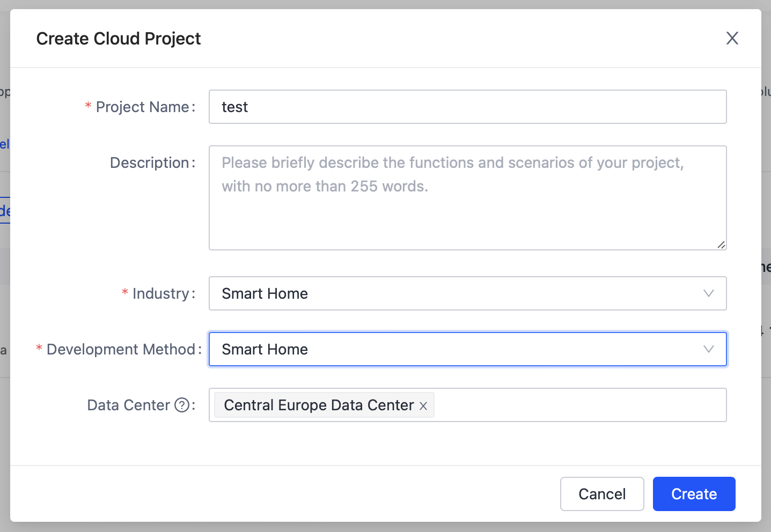Open the Data Center selection field
Screen dimensions: 771x532
563,405
